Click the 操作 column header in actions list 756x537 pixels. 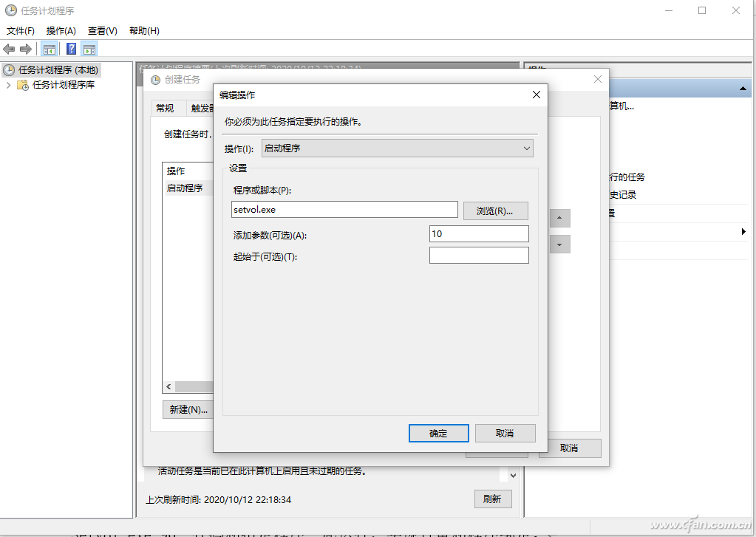click(188, 171)
